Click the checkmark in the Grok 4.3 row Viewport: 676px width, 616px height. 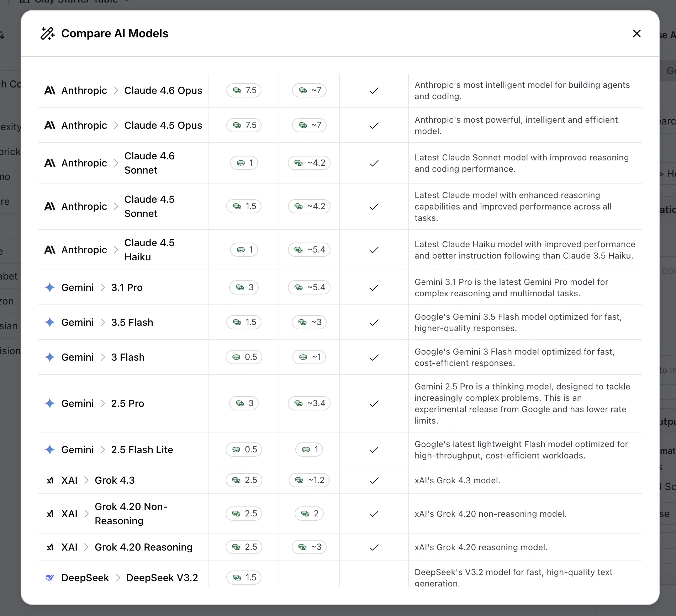(x=374, y=480)
